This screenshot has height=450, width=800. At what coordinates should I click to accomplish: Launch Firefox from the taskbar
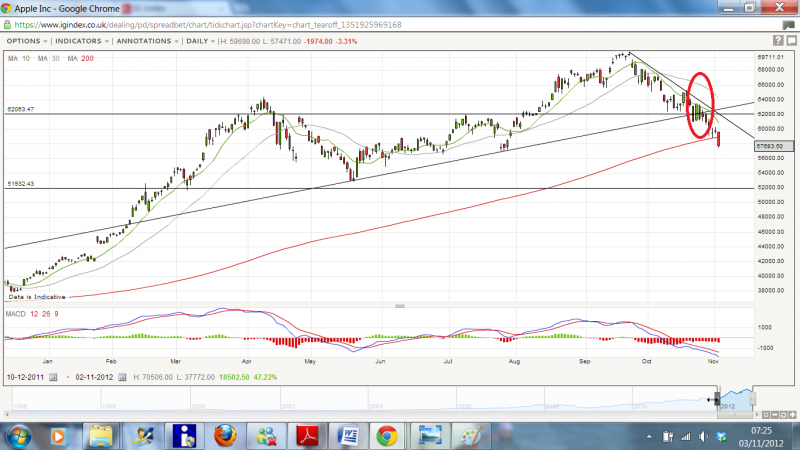pos(226,436)
